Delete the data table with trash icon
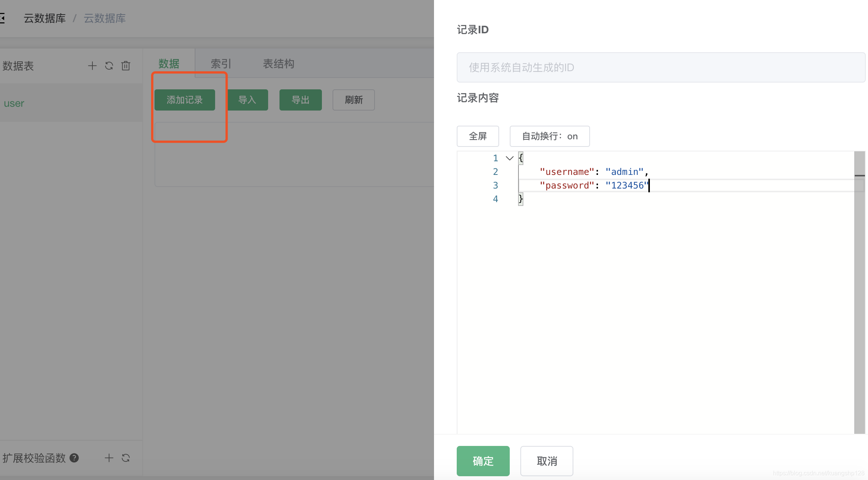868x480 pixels. 126,66
